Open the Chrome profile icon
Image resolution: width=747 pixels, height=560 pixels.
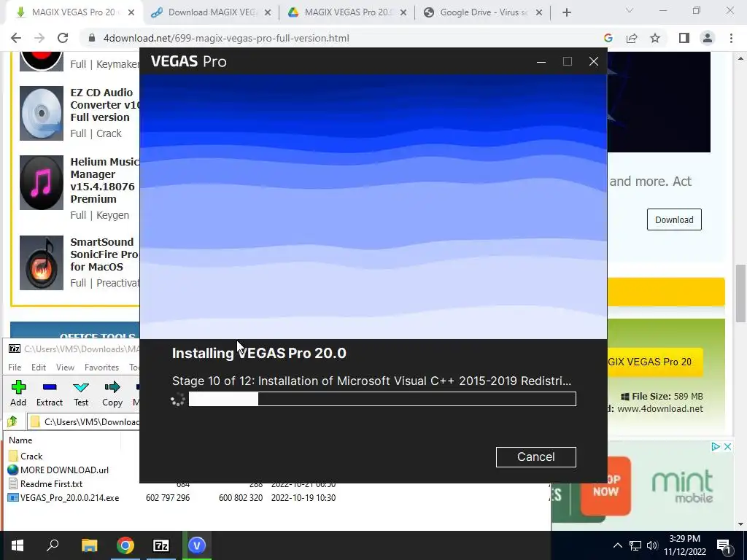[708, 38]
